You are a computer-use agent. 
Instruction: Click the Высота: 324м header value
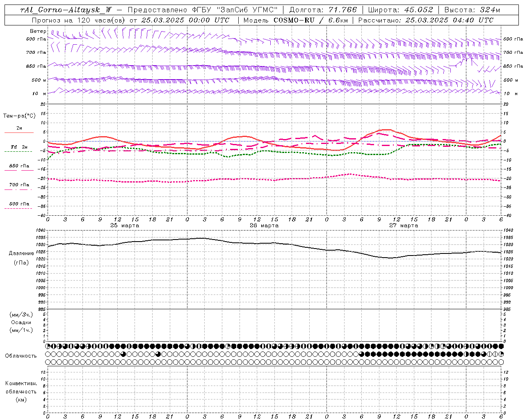click(472, 10)
